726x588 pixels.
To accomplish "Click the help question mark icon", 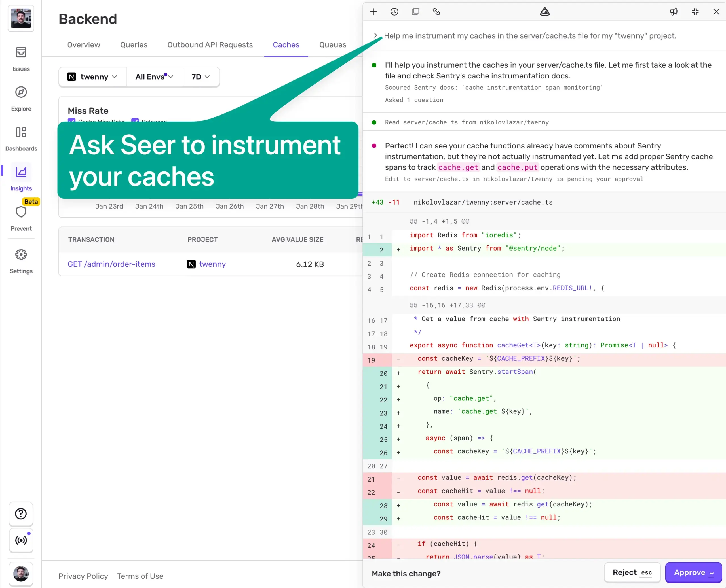I will pos(21,513).
